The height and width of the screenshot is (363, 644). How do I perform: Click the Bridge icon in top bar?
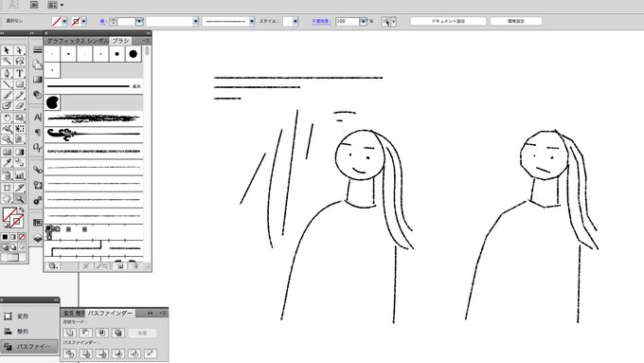[x=34, y=5]
